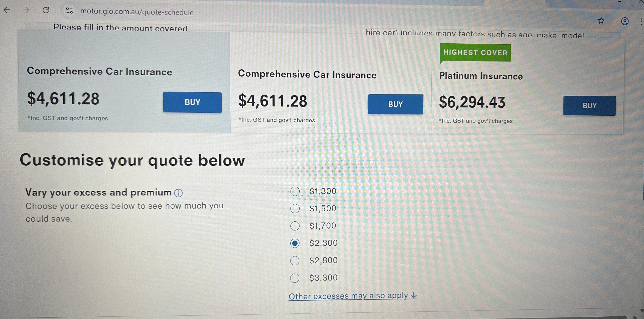Screen dimensions: 644x319
Task: Click the motor.gio.com.au address bar
Action: 137,12
